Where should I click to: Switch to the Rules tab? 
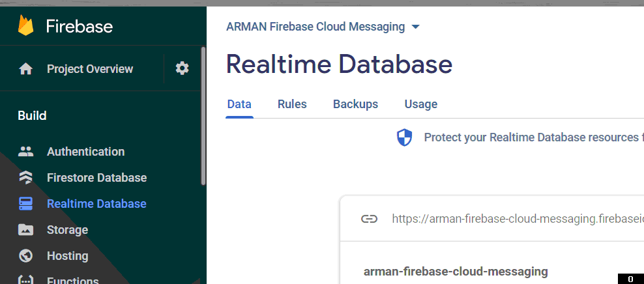coord(292,104)
